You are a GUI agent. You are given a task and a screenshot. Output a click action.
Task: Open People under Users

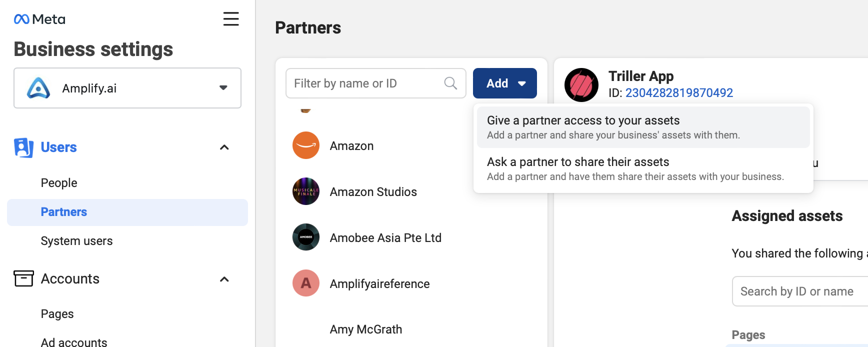59,183
